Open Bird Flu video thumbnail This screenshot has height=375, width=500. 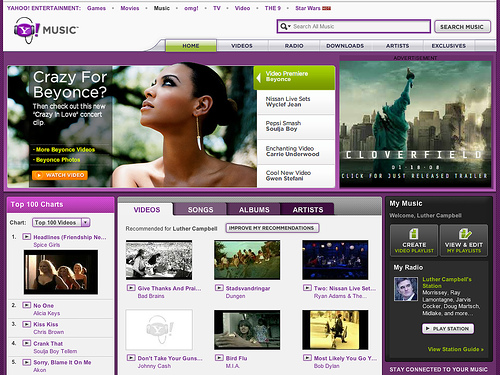(x=247, y=330)
